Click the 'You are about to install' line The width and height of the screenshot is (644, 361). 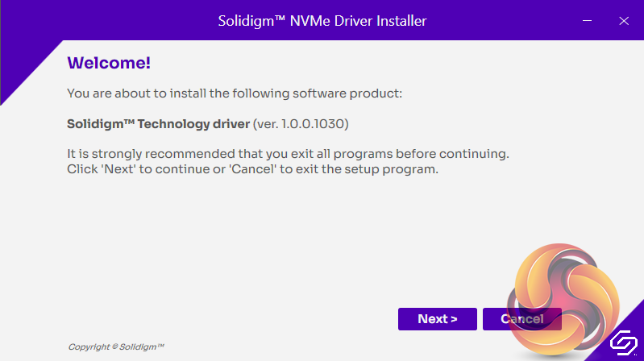click(x=234, y=93)
